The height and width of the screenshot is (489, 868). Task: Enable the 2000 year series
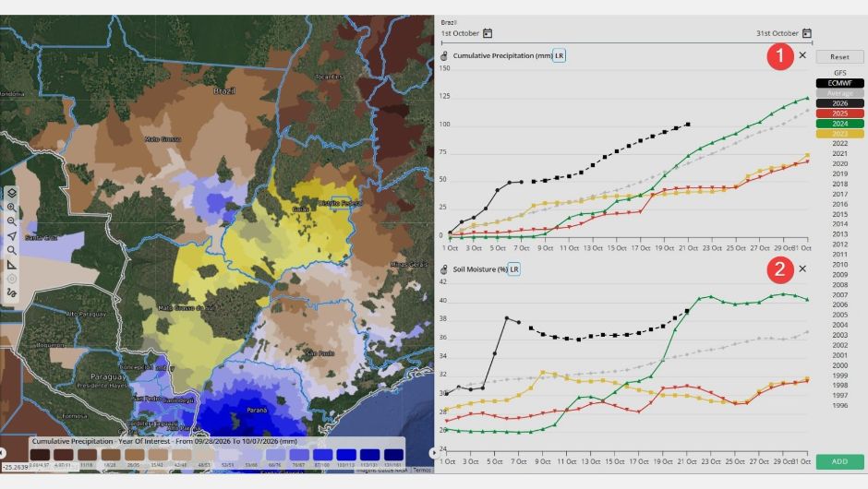point(839,365)
